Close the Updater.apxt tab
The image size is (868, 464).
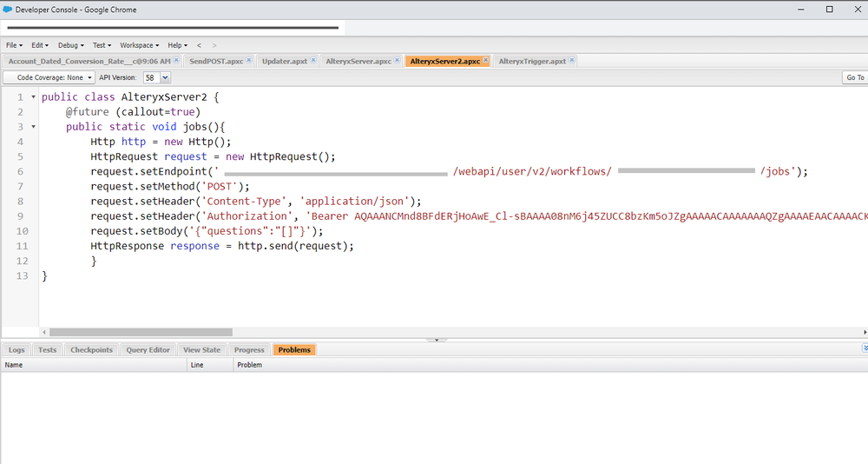313,60
